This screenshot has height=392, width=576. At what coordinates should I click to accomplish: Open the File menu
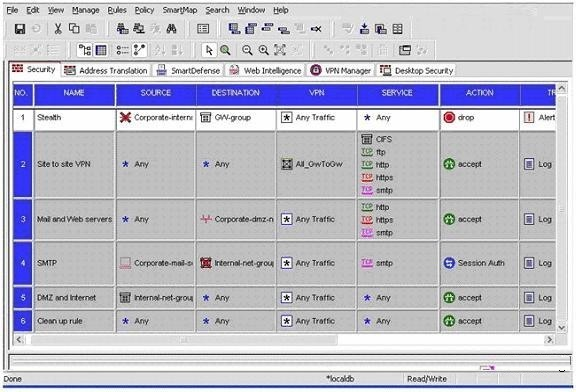(12, 10)
